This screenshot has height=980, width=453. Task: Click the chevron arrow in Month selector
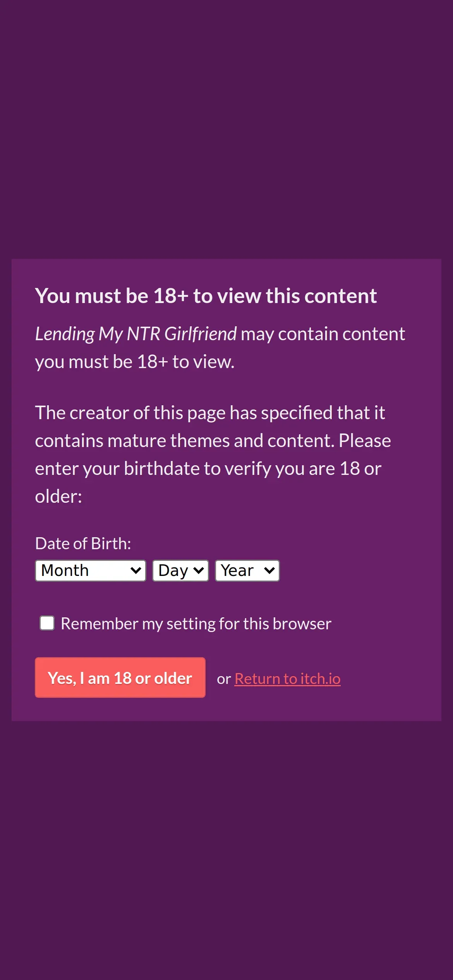136,571
